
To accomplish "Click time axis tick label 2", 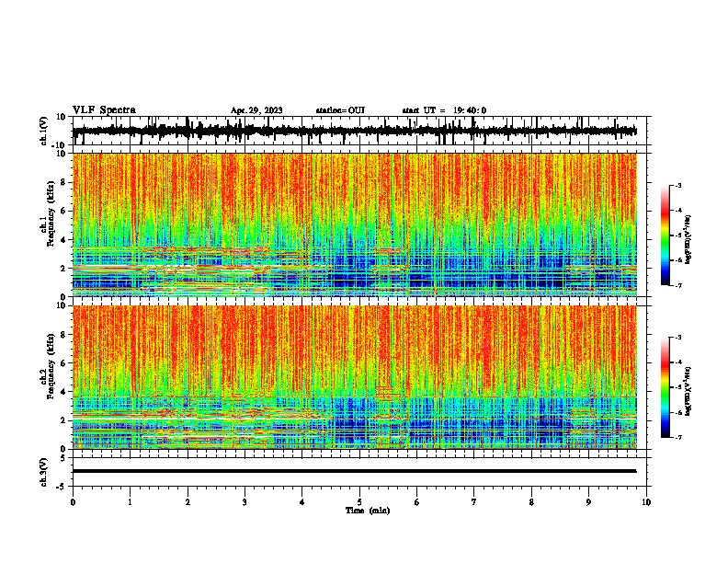I will 188,502.
